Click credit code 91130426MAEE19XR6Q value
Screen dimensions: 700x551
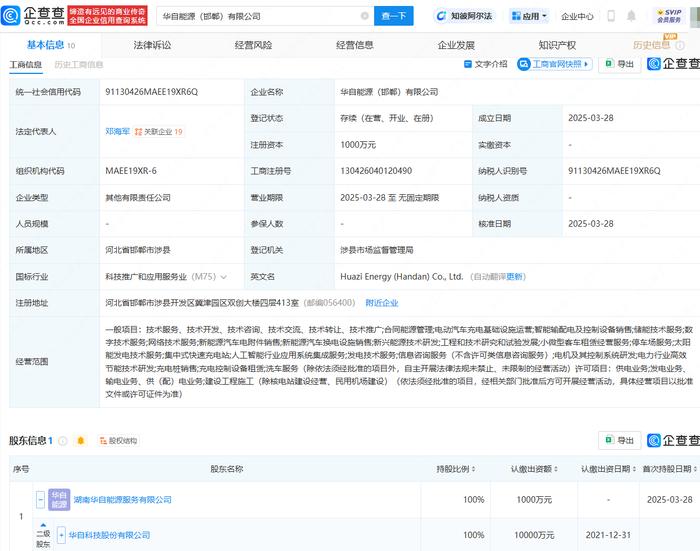(152, 92)
